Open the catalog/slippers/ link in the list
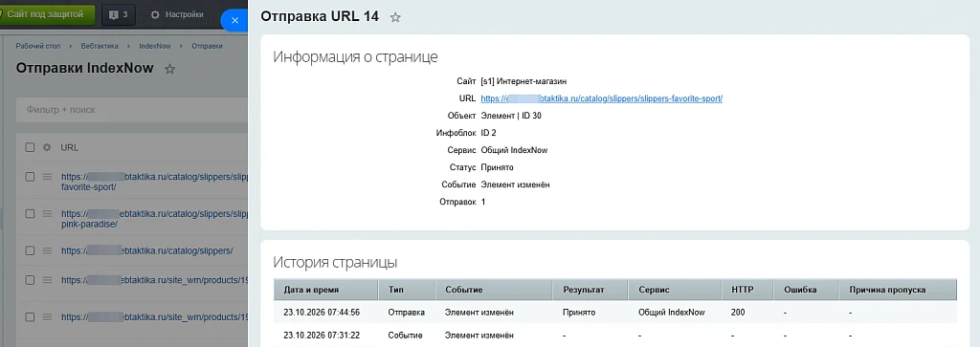The height and width of the screenshot is (347, 980). (146, 250)
